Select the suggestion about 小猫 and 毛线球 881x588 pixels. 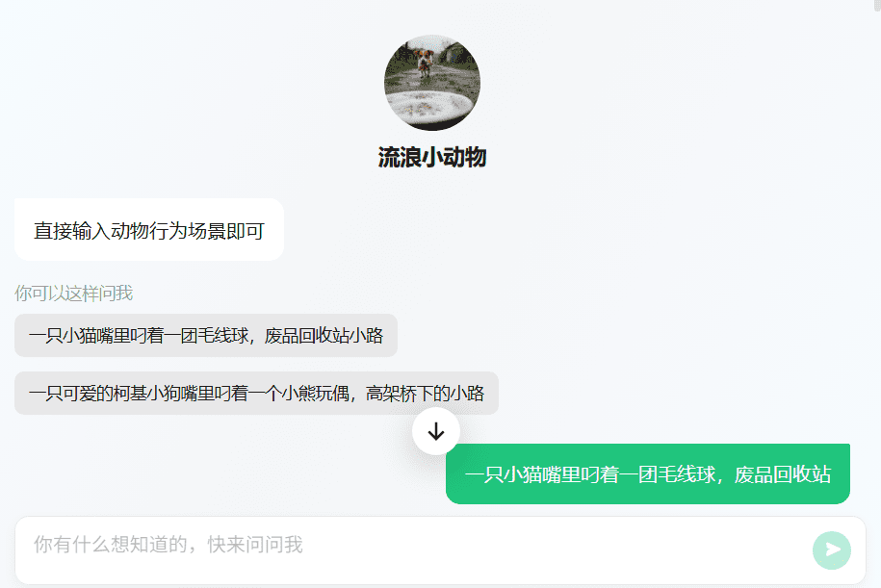[x=206, y=335]
